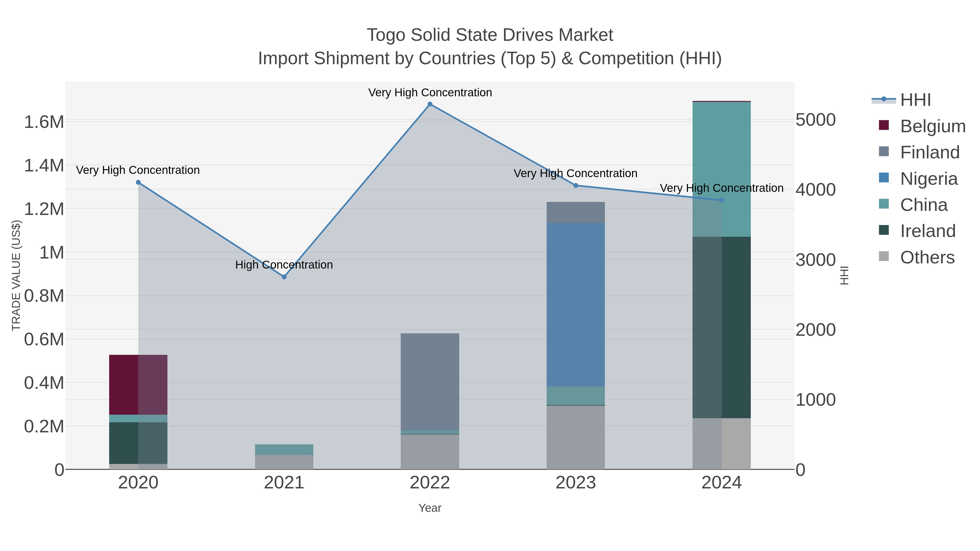Screen dimensions: 980x551
Task: Click the Belgium bar segment in 2020
Action: [x=138, y=385]
